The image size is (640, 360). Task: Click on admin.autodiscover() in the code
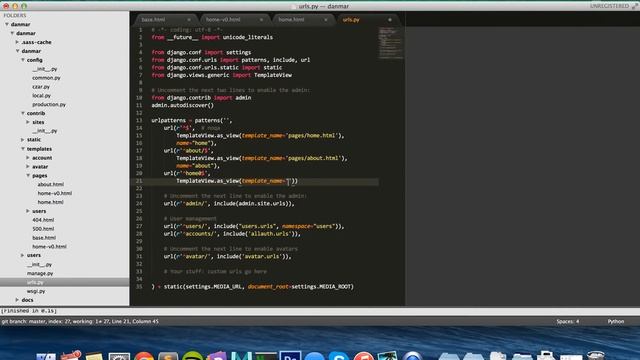click(182, 105)
